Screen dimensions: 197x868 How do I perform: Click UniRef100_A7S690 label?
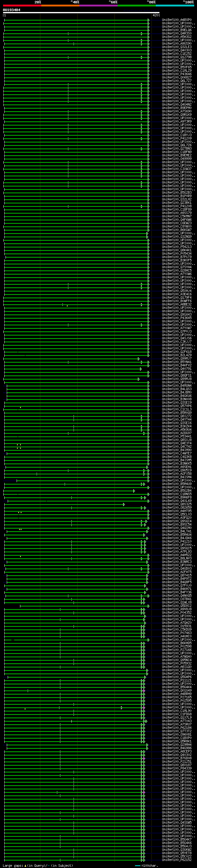tap(177, 111)
